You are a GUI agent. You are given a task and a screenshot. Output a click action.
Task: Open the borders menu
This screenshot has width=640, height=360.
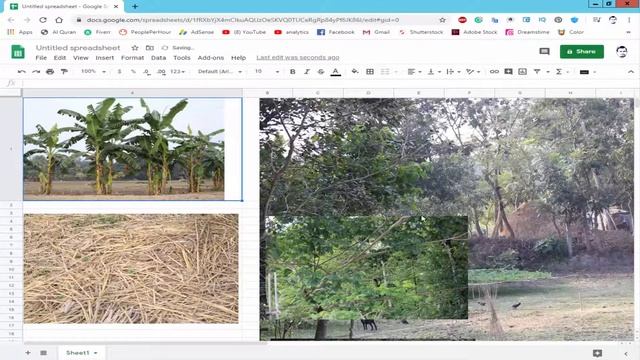click(x=370, y=71)
